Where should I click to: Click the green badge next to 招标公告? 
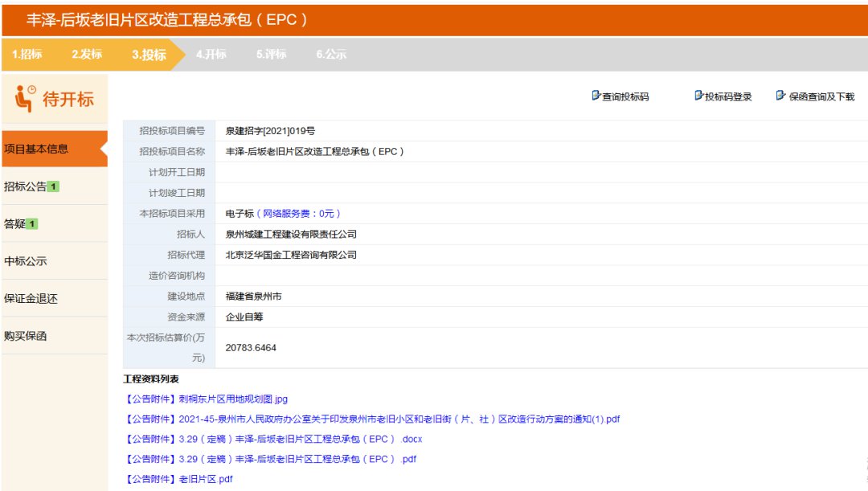(54, 186)
